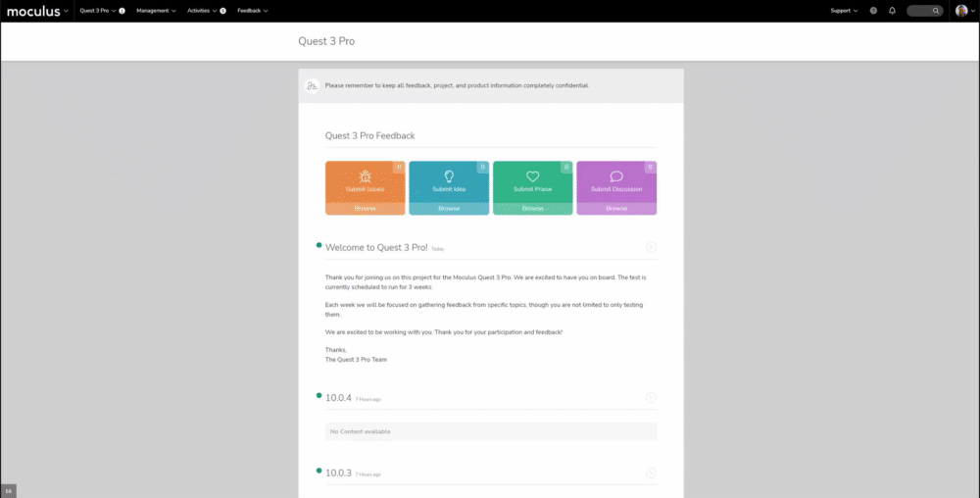
Task: Open the Management menu
Action: (x=156, y=11)
